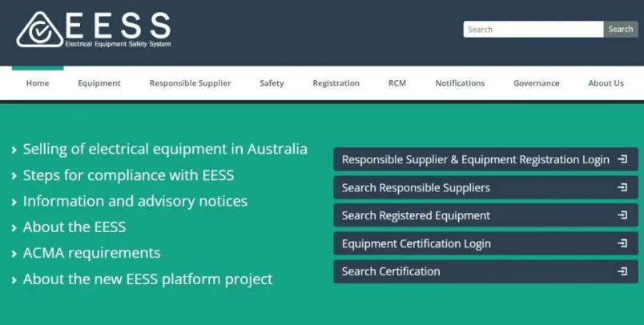644x325 pixels.
Task: Open the RCM menu
Action: [397, 83]
